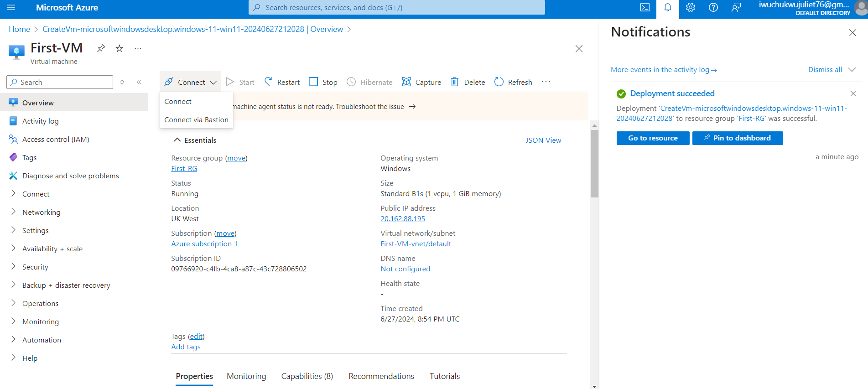The image size is (868, 389).
Task: Open JSON View link
Action: (x=543, y=140)
